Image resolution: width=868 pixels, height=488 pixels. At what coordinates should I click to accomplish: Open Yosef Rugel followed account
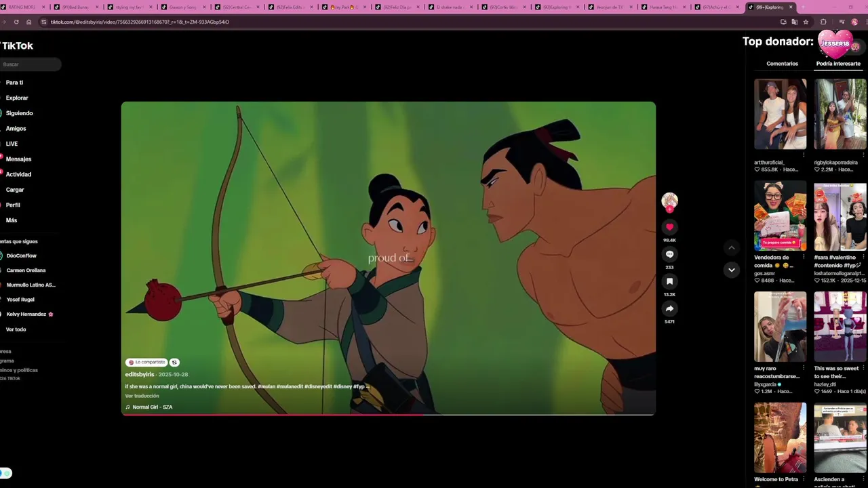click(x=20, y=300)
